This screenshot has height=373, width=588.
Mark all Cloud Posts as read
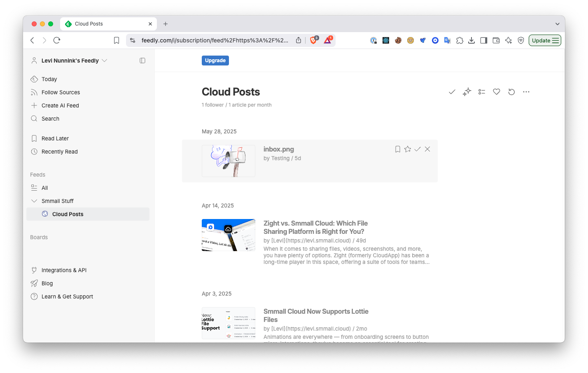point(452,92)
